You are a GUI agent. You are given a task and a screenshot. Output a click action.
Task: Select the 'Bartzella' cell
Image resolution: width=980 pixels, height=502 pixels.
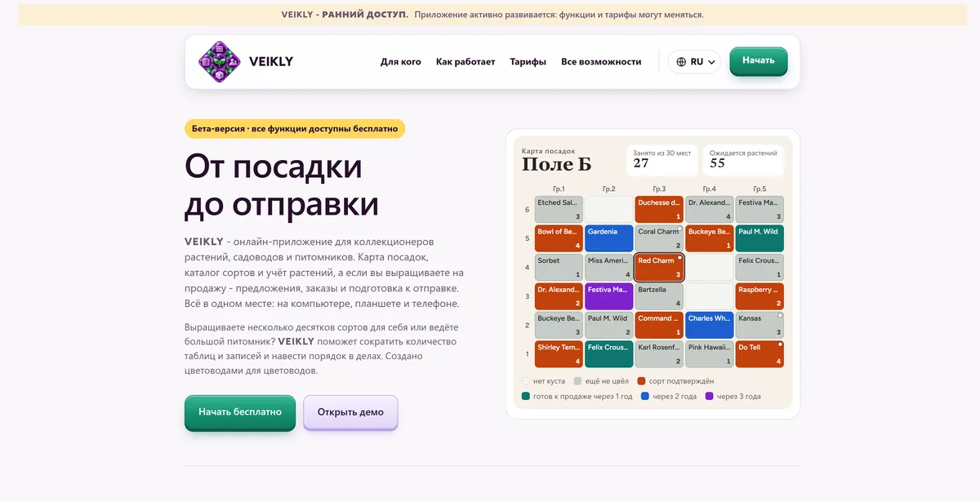tap(659, 296)
